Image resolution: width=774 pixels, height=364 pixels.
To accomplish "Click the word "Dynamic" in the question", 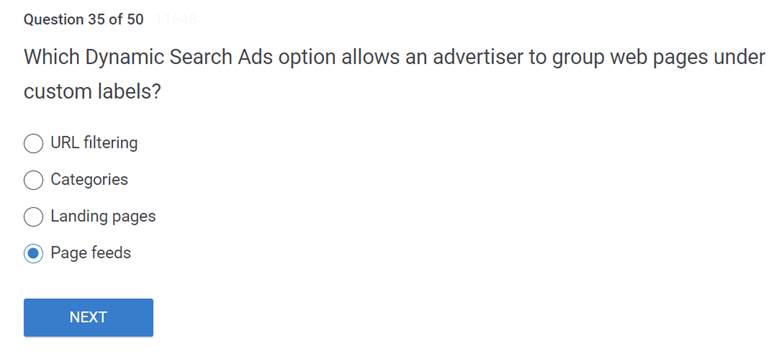I will pos(124,58).
